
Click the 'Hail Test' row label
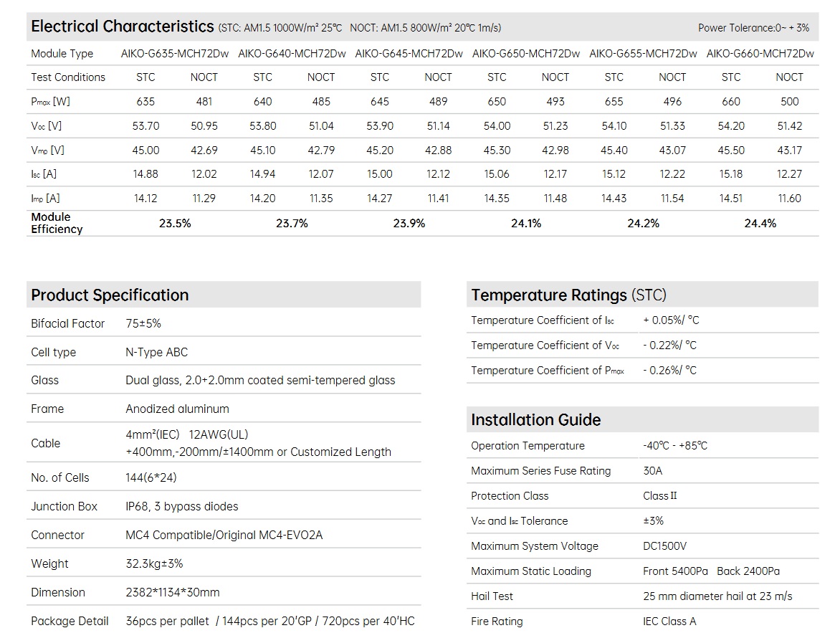[x=492, y=596]
